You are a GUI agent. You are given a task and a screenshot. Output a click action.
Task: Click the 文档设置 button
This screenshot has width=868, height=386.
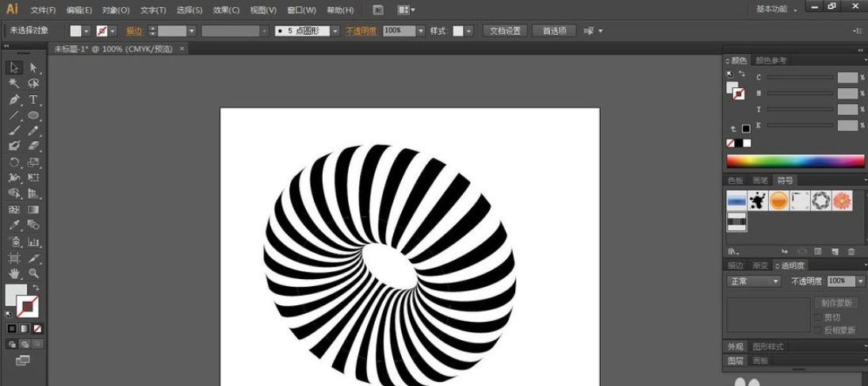point(505,31)
